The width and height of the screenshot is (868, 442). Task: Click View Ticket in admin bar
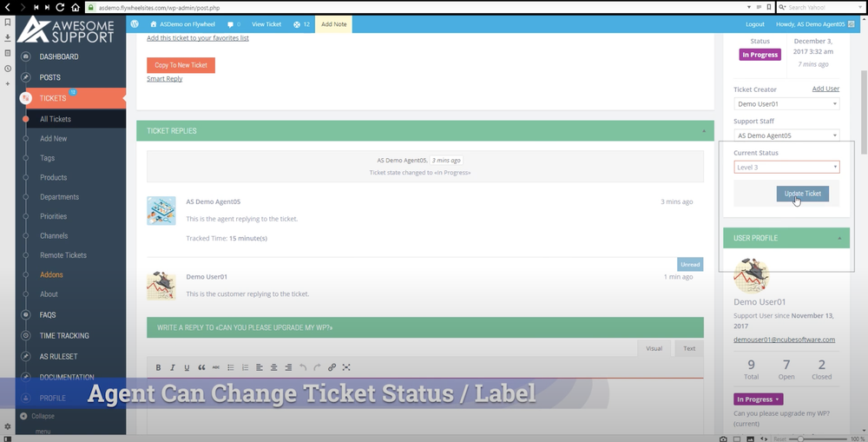pyautogui.click(x=266, y=24)
